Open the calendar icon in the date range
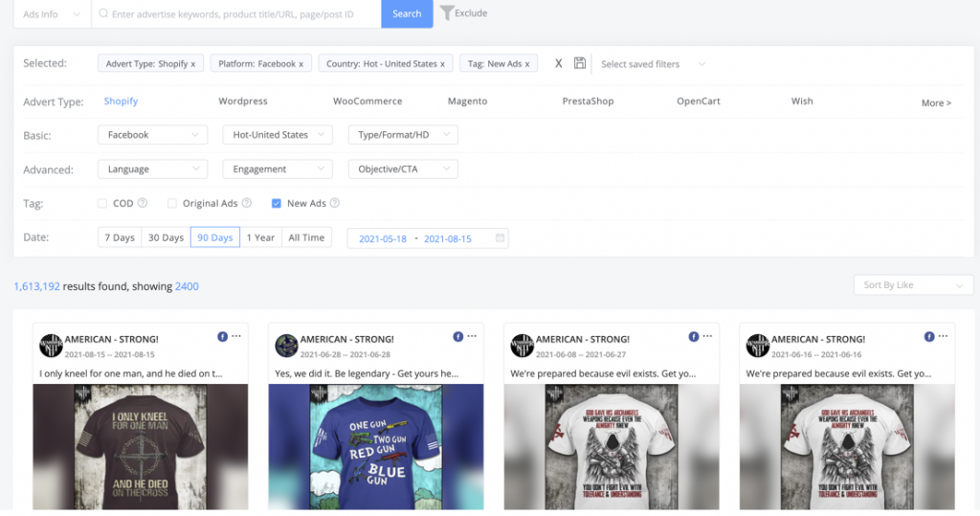980x516 pixels. (500, 238)
